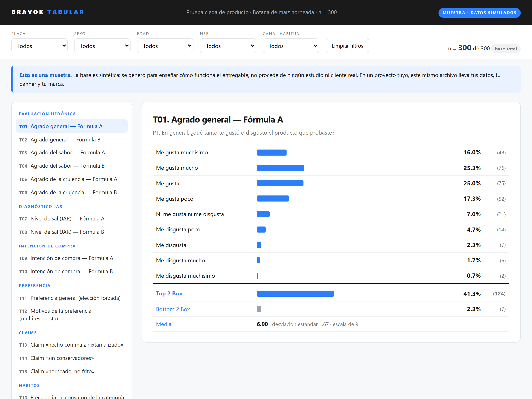Open the Edad filter dropdown
532x399 pixels.
[x=165, y=46]
